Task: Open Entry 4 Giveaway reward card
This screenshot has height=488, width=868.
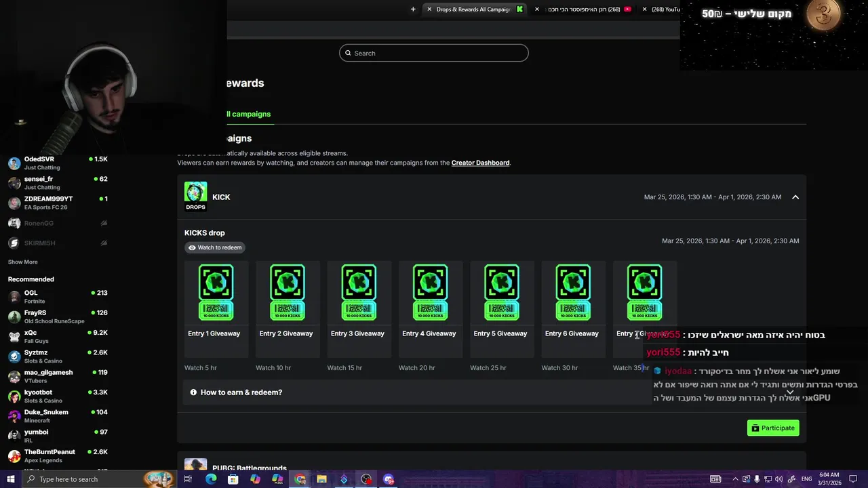Action: pos(431,308)
